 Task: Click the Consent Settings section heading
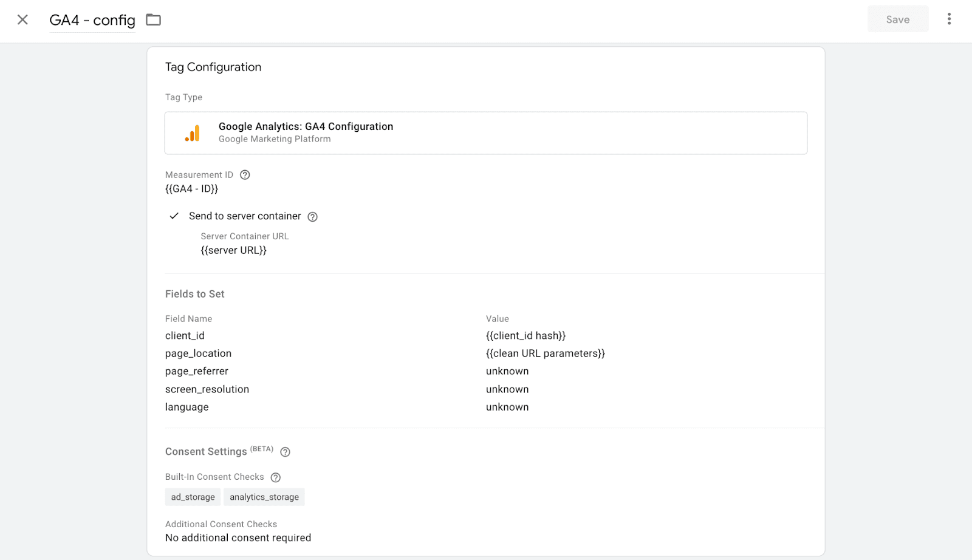[x=206, y=451]
